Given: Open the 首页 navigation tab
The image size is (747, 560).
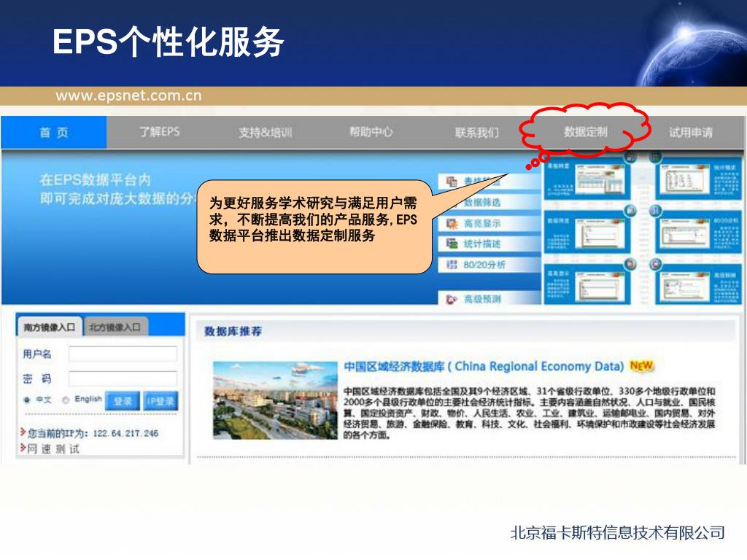Looking at the screenshot, I should pos(54,133).
